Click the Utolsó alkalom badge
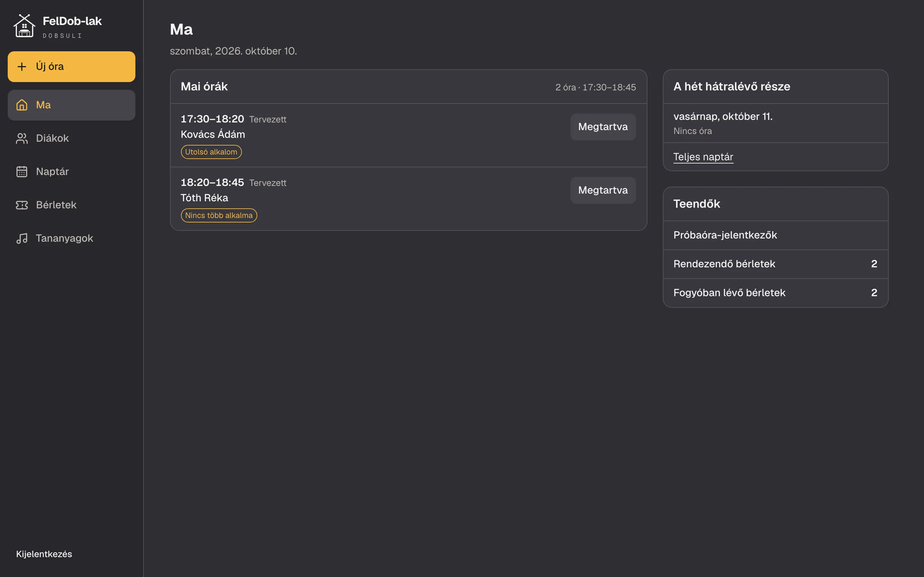This screenshot has height=577, width=924. coord(211,152)
